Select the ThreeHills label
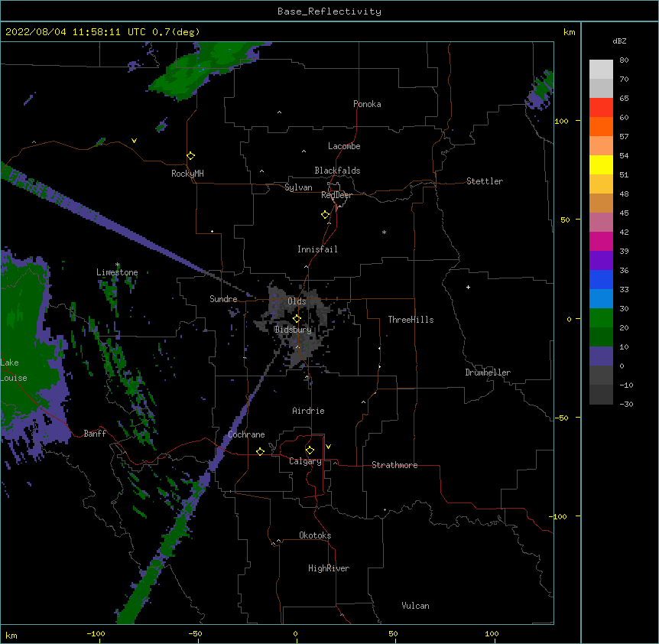Image resolution: width=659 pixels, height=644 pixels. (x=411, y=320)
